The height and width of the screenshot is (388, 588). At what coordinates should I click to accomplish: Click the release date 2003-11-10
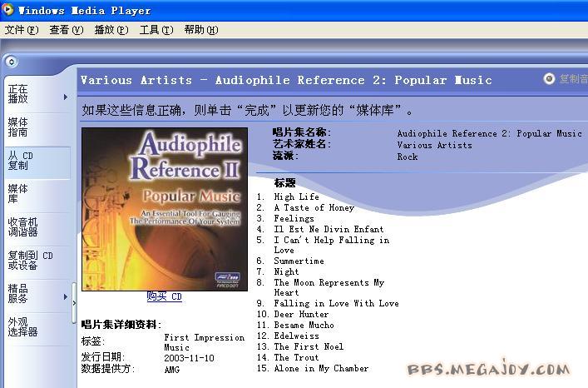(189, 358)
